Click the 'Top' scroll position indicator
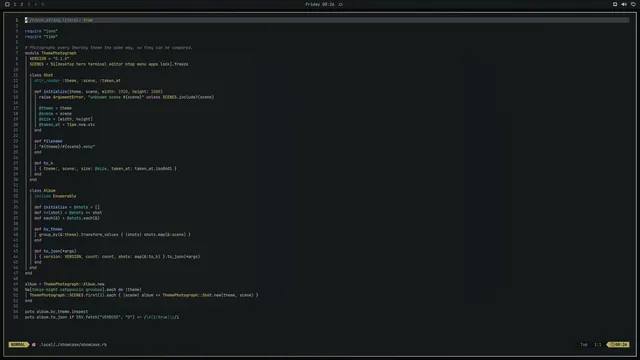The height and width of the screenshot is (360, 640). pos(584,344)
